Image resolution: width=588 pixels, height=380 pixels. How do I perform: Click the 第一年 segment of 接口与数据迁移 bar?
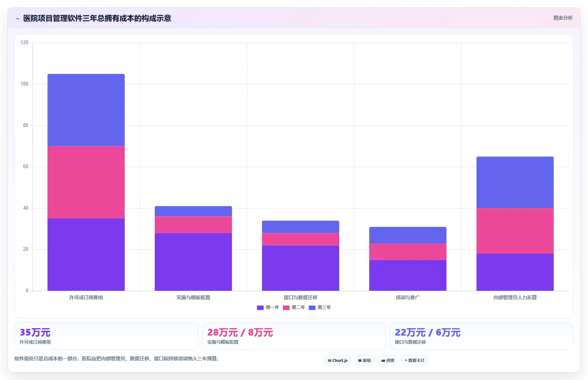tap(301, 268)
